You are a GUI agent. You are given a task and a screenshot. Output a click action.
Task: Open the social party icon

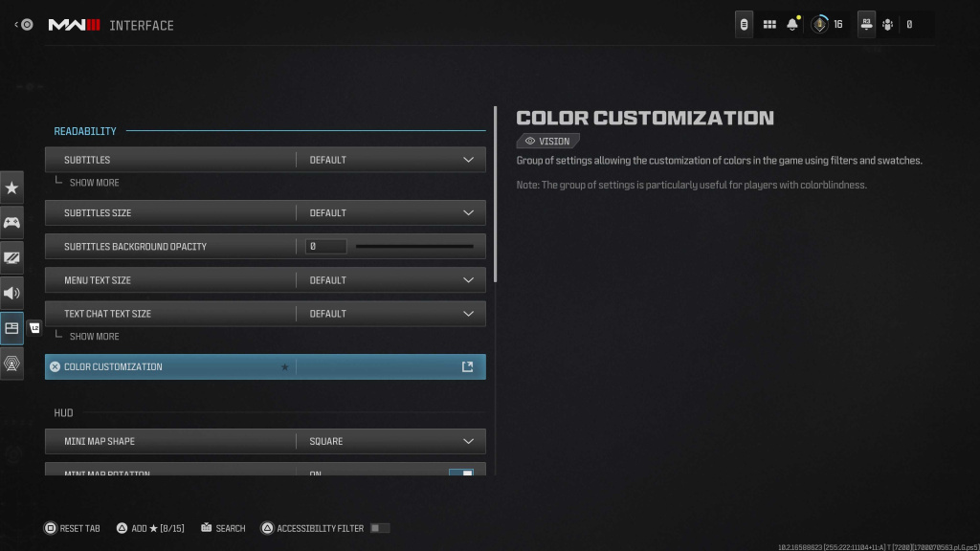click(887, 25)
